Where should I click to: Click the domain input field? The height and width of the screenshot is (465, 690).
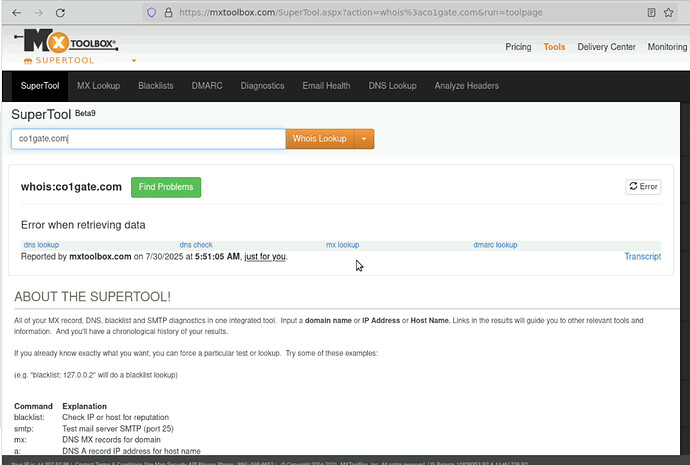coord(148,139)
